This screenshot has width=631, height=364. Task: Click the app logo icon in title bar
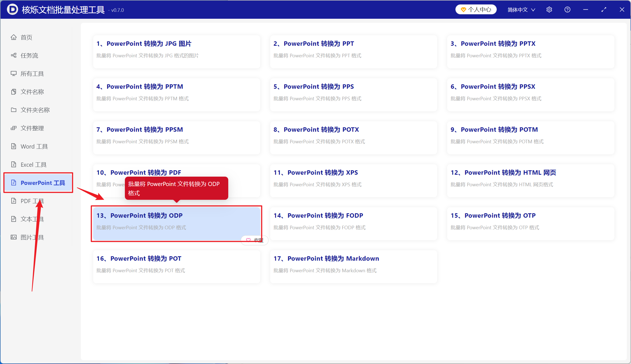point(12,9)
